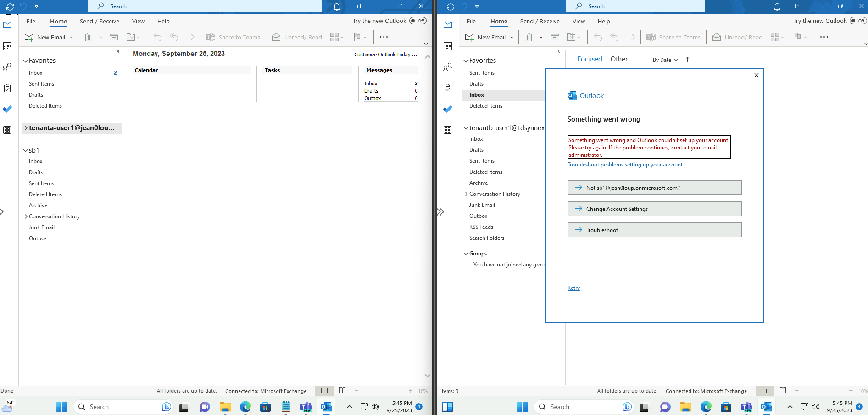This screenshot has height=415, width=868.
Task: Open New Email dropdown arrow in left Outlook
Action: [x=71, y=37]
